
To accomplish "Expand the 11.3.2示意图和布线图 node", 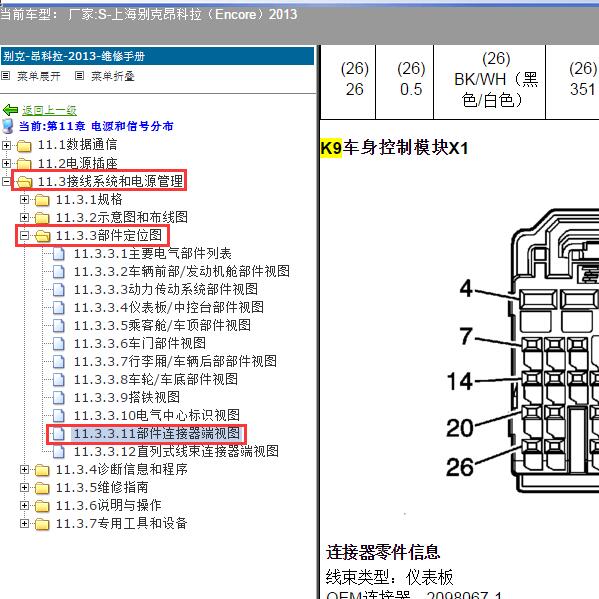I will pos(24,217).
